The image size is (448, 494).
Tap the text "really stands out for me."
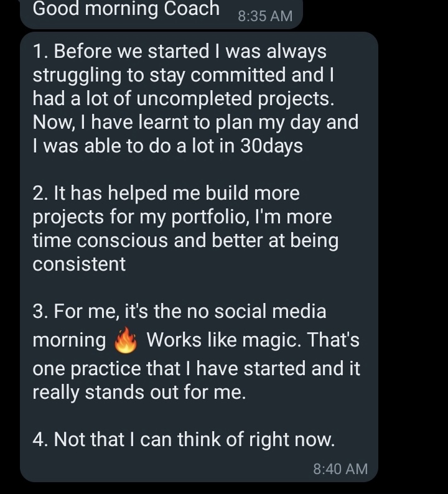(139, 393)
